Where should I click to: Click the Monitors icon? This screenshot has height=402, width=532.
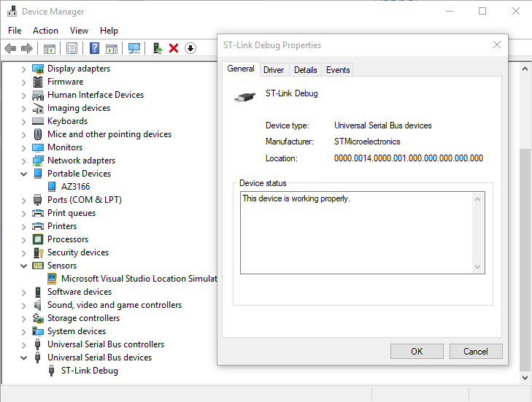(x=38, y=148)
